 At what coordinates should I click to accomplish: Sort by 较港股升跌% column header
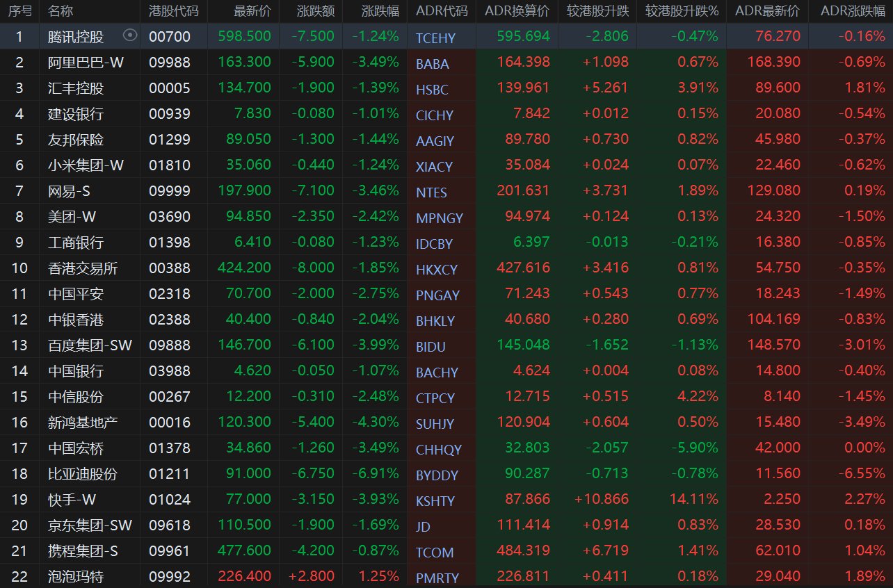[x=682, y=11]
